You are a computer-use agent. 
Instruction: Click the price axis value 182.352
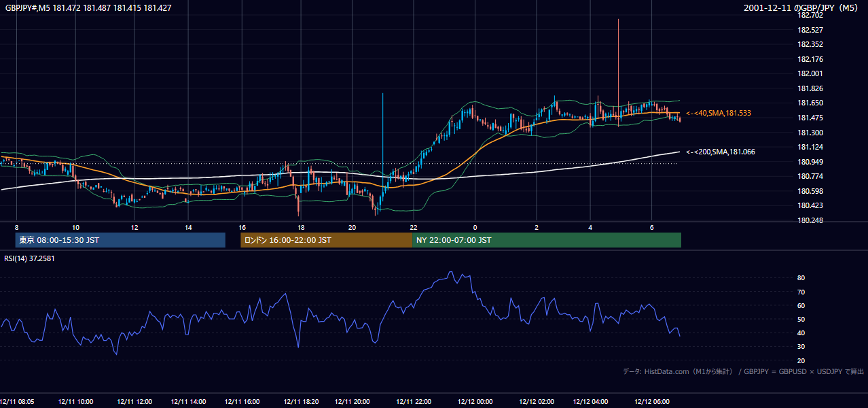point(810,45)
